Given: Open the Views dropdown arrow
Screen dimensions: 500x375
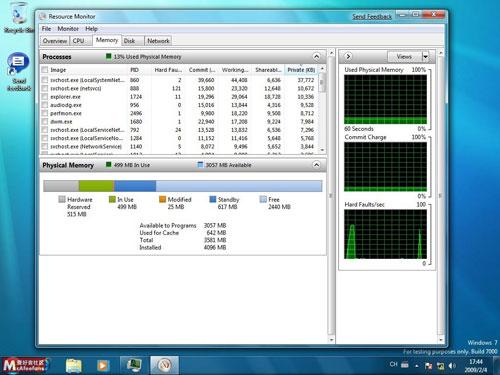Looking at the screenshot, I should [426, 57].
